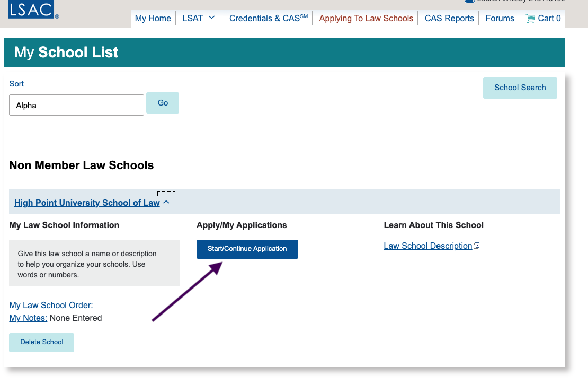Visit the Forums page
The width and height of the screenshot is (588, 384).
click(499, 18)
